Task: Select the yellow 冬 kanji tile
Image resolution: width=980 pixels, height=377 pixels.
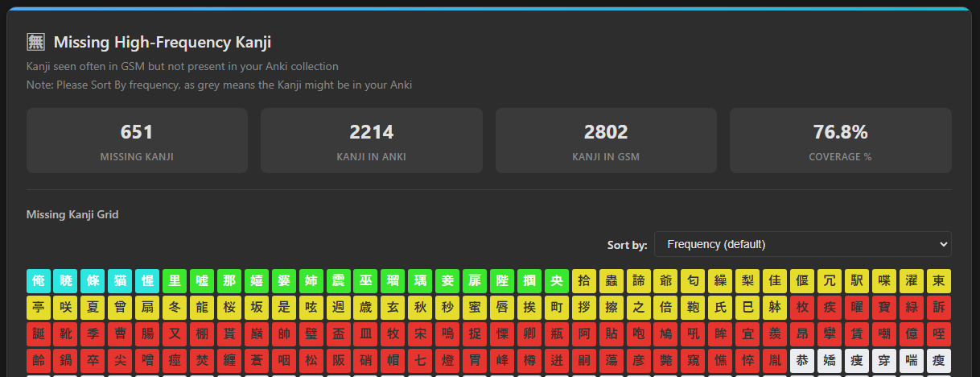Action: tap(175, 308)
